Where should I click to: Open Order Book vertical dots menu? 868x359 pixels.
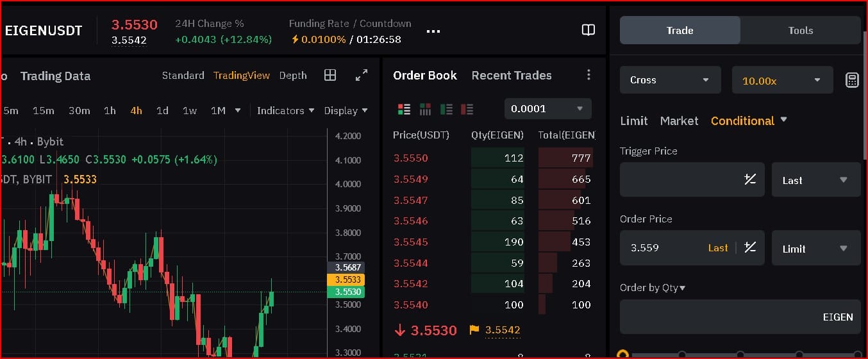pos(588,75)
